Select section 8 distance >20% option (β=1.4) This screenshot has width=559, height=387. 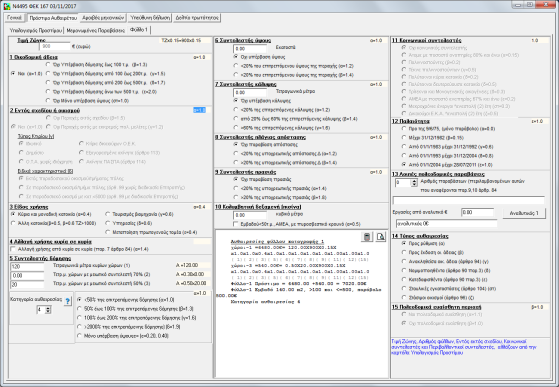[285, 162]
